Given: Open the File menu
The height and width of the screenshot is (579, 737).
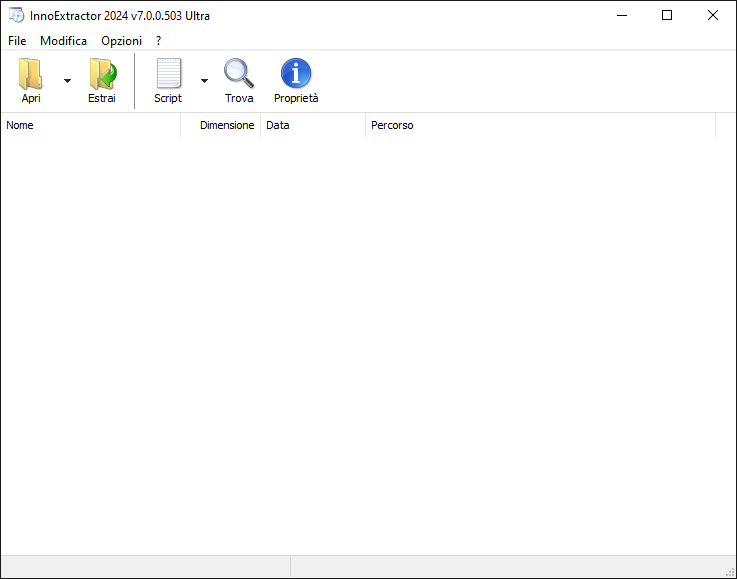Looking at the screenshot, I should [x=17, y=41].
